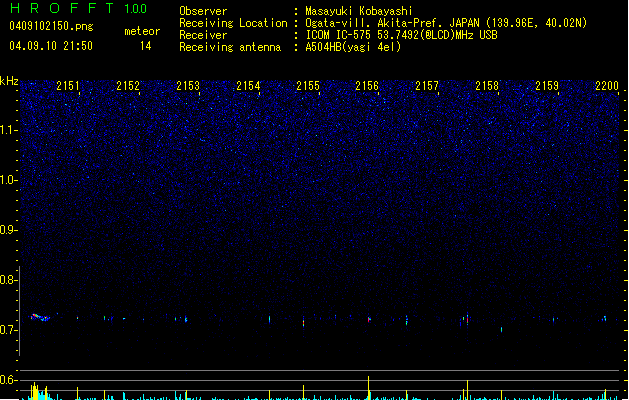Screen dimensions: 629x400
Task: Click the 2157 time marker
Action: coord(427,85)
